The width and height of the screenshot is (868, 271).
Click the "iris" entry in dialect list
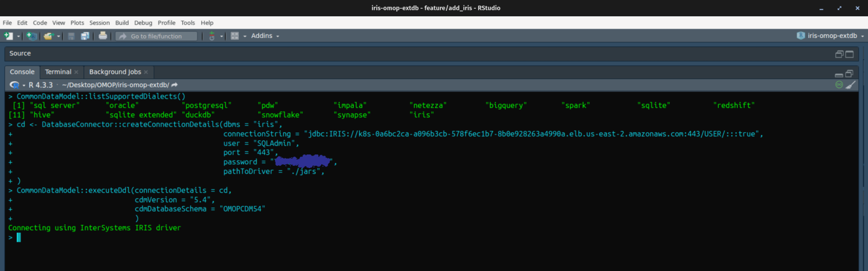click(x=422, y=115)
